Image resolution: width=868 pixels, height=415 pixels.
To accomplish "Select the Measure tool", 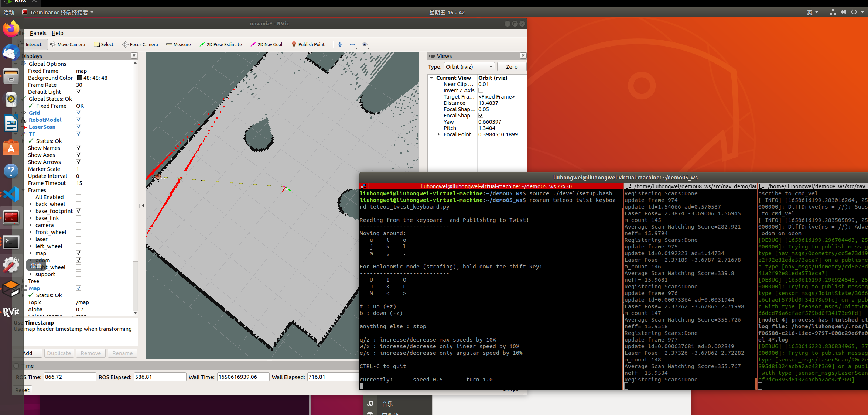I will (178, 44).
